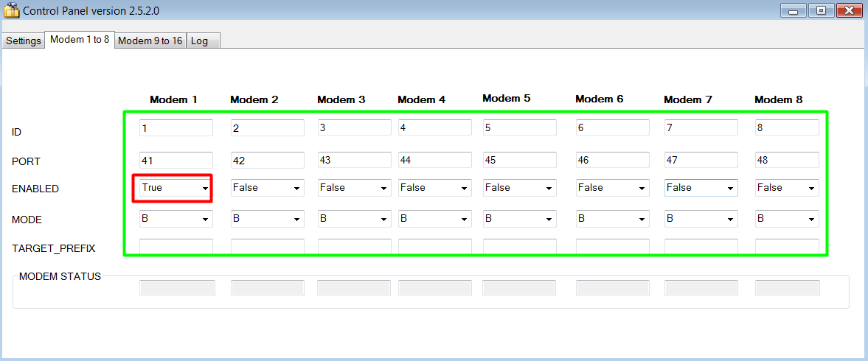Focus the Modem 6 ID input field

612,127
